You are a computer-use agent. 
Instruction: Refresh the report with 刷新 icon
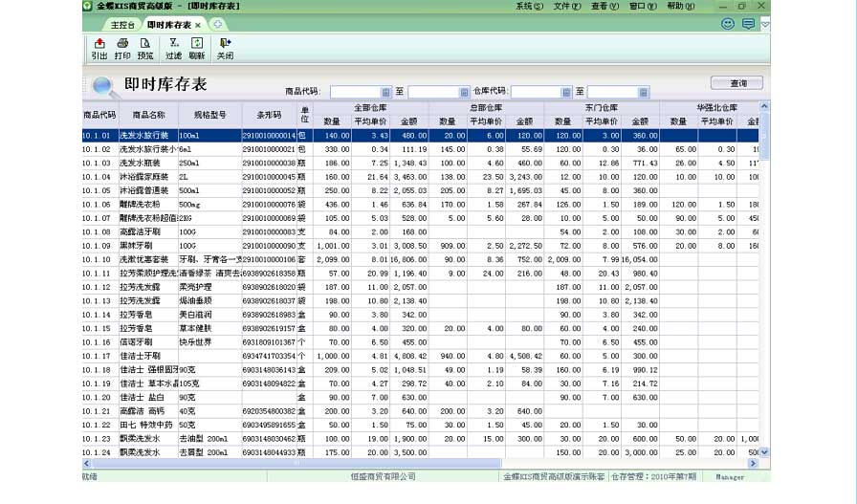[197, 49]
